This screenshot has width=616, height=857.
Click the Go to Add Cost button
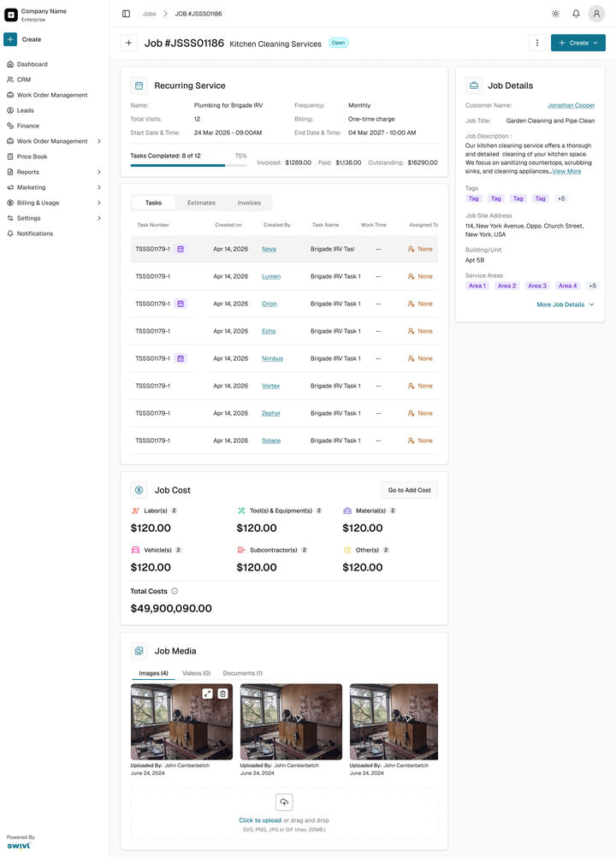coord(410,490)
